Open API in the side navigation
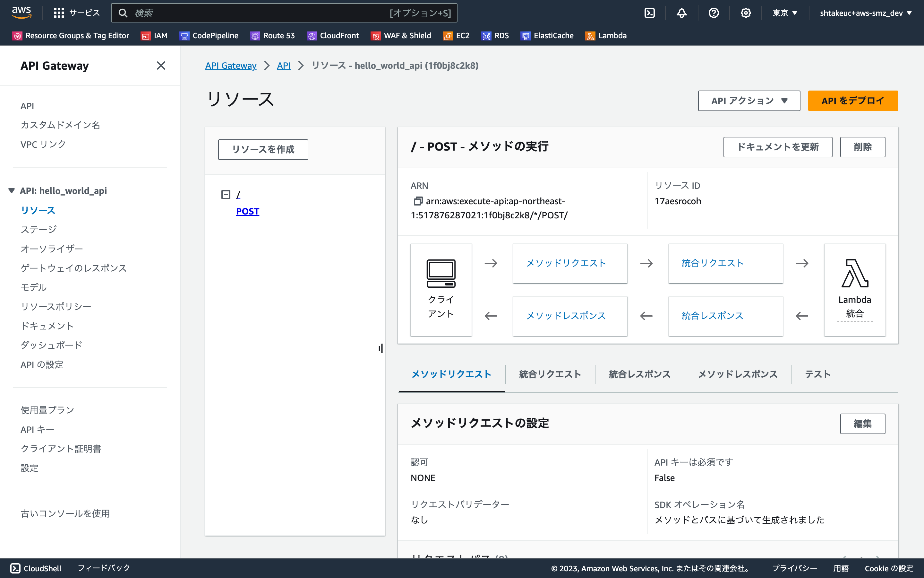This screenshot has width=924, height=578. click(27, 106)
